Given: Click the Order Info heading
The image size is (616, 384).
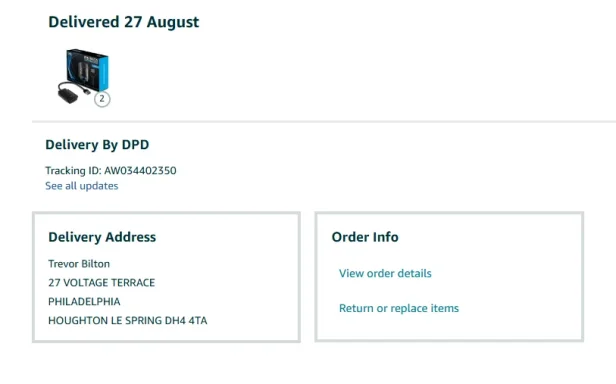Looking at the screenshot, I should pos(365,237).
